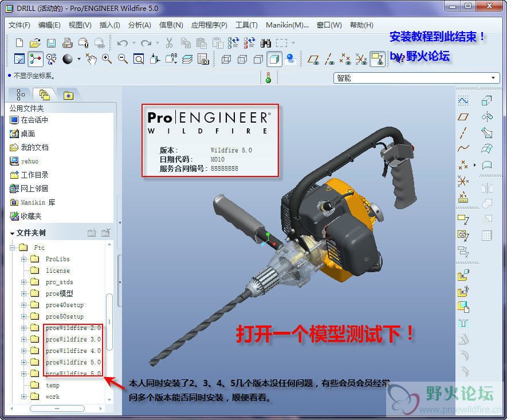The height and width of the screenshot is (420, 507).
Task: Select the Zoom Out magnifier icon
Action: click(x=123, y=59)
